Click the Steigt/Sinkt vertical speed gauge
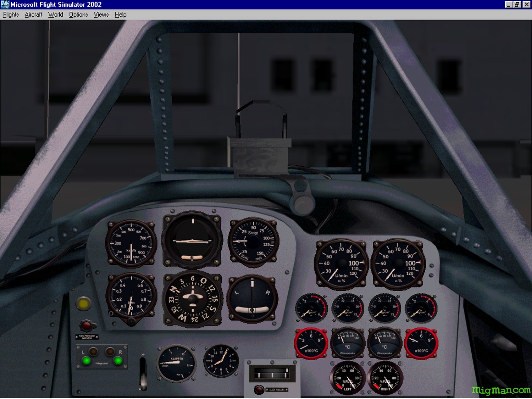This screenshot has height=399, width=532. [x=253, y=242]
